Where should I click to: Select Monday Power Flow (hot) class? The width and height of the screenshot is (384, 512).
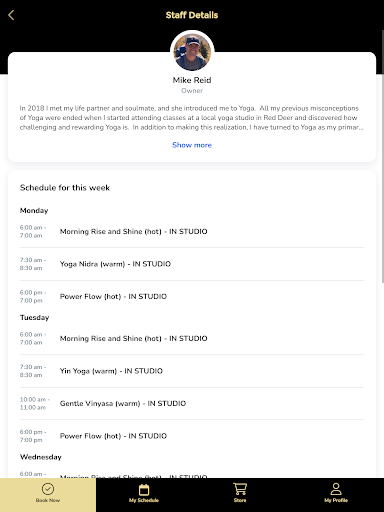192,296
